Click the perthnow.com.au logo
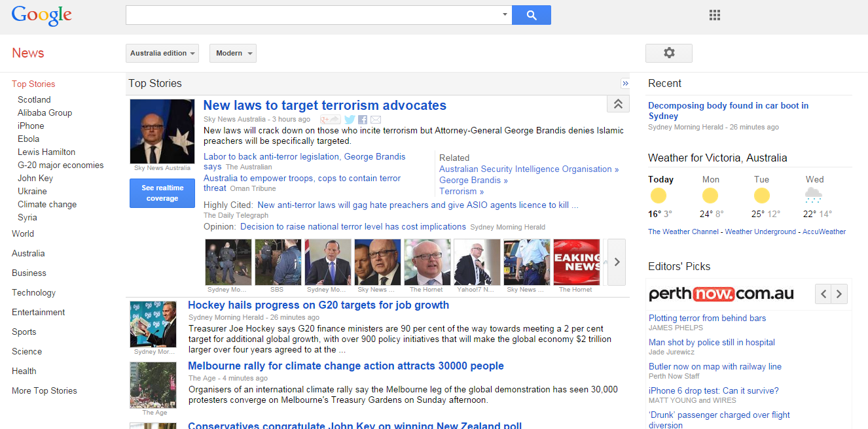The image size is (868, 429). point(721,294)
